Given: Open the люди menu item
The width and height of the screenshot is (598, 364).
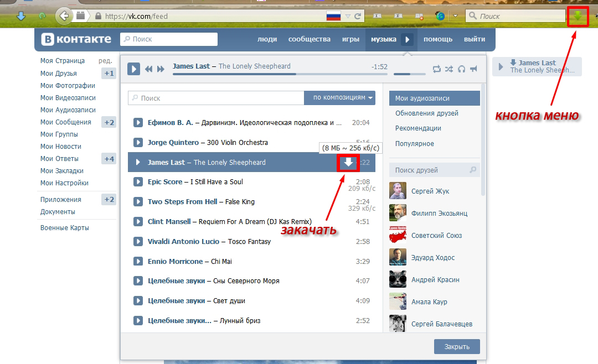Looking at the screenshot, I should [x=267, y=39].
